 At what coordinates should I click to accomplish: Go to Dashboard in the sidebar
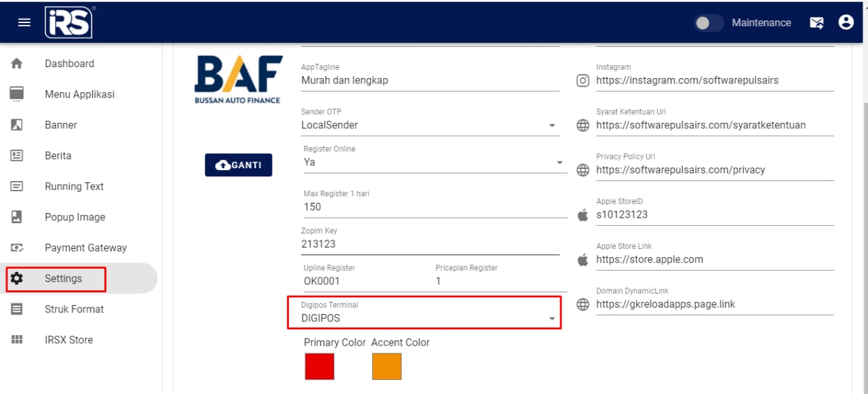click(x=69, y=64)
